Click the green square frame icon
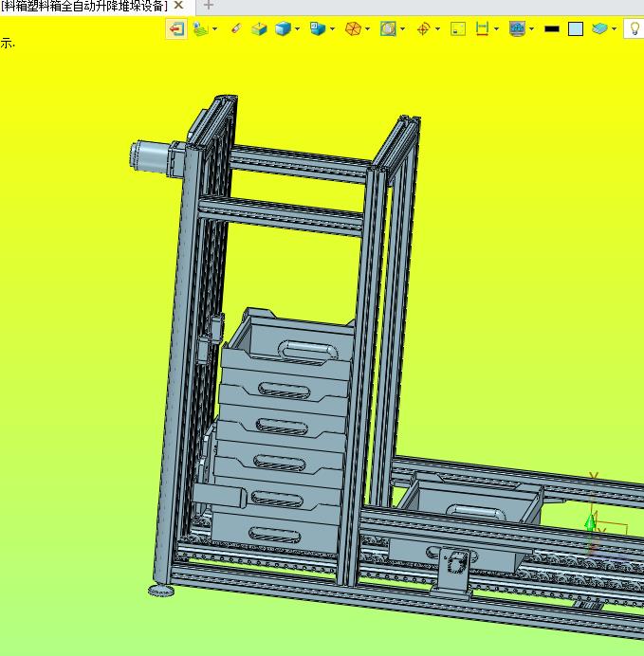Viewport: 644px width, 656px height. tap(458, 28)
